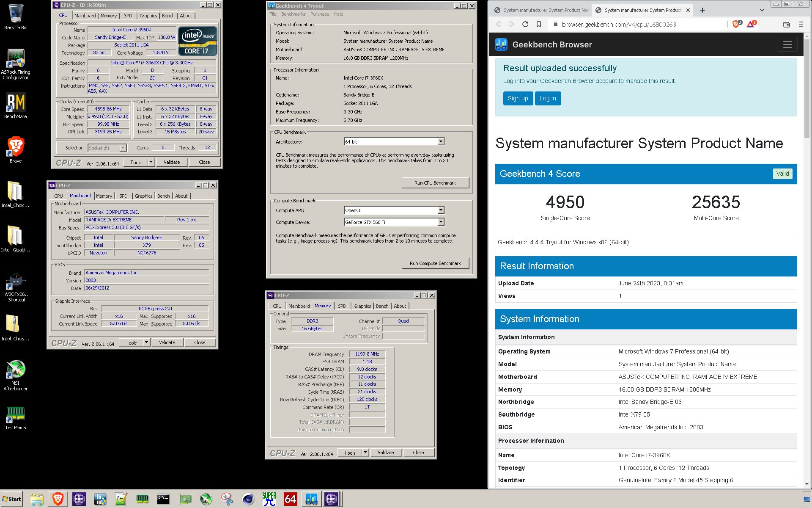
Task: Open the Help menu in Geekbench 4
Action: click(338, 14)
